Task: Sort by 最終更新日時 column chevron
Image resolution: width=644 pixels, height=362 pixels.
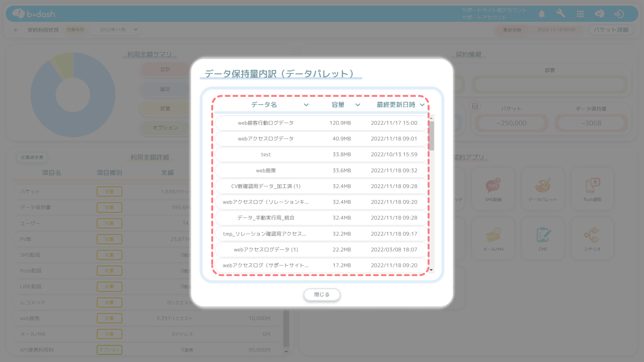Action: pyautogui.click(x=422, y=105)
